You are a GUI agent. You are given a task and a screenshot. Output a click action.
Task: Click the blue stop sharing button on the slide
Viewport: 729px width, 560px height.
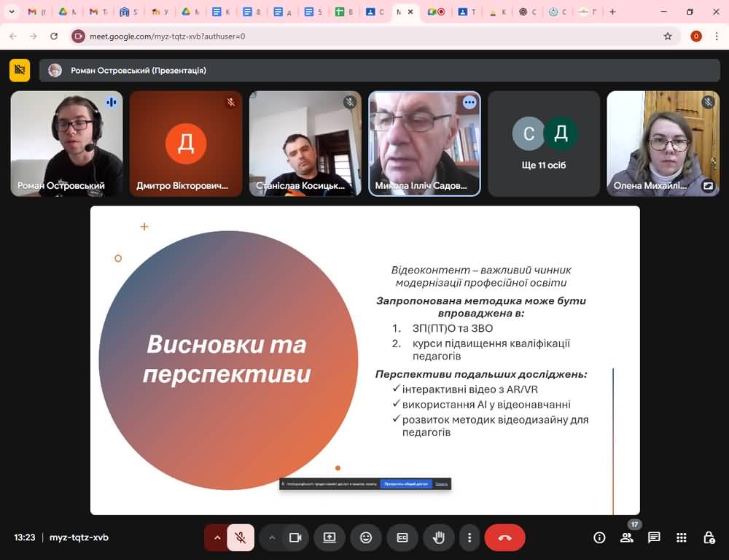point(405,483)
